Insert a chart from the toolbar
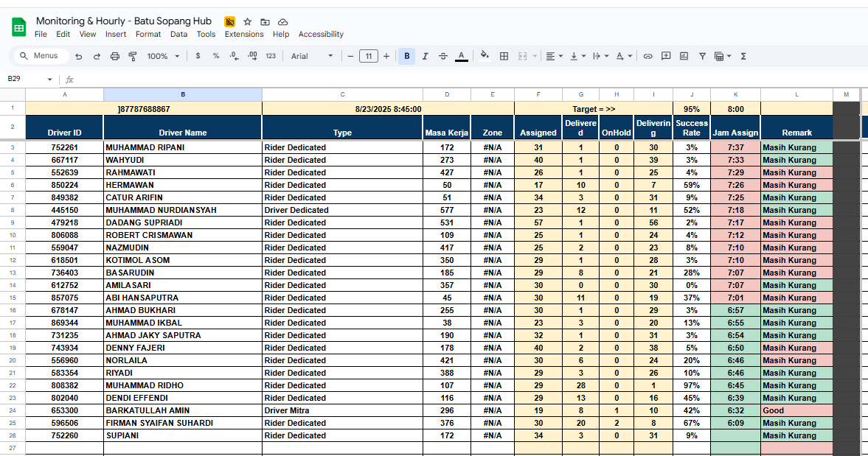868x456 pixels. pyautogui.click(x=684, y=56)
